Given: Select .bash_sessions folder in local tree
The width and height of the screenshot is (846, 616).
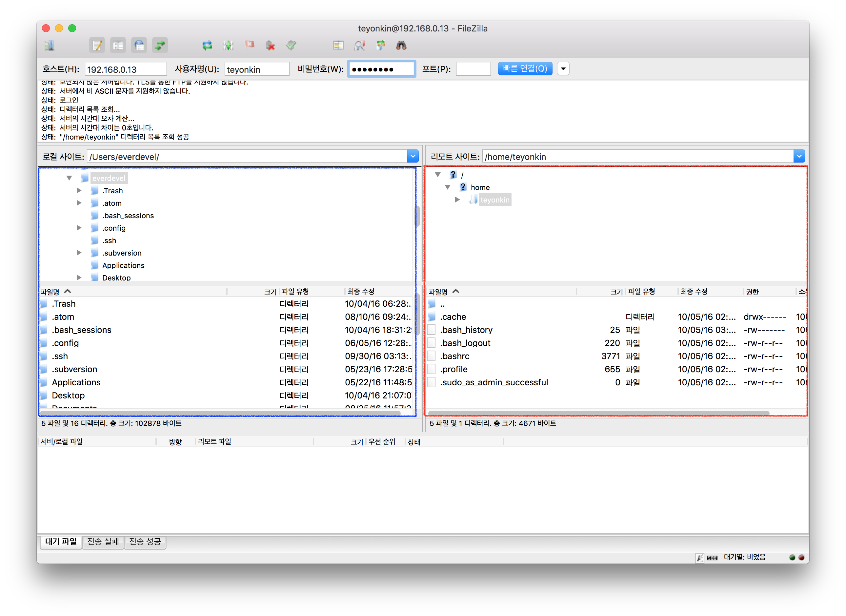Looking at the screenshot, I should [x=128, y=215].
